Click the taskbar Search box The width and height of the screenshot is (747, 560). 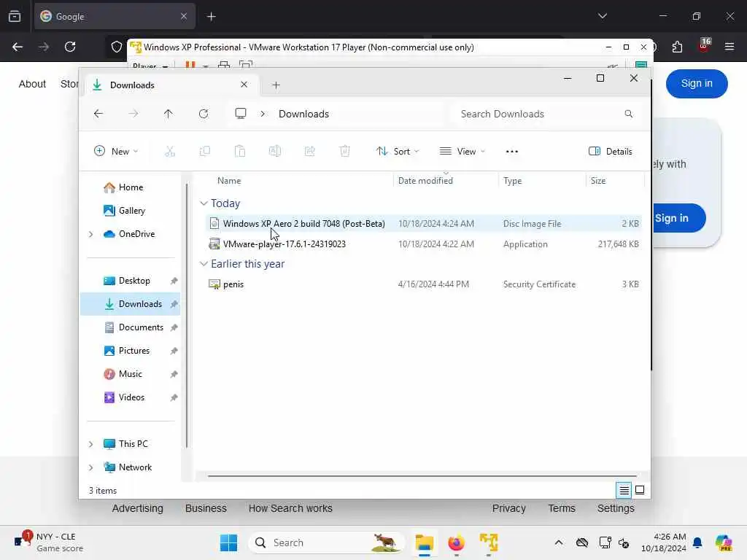(x=326, y=542)
